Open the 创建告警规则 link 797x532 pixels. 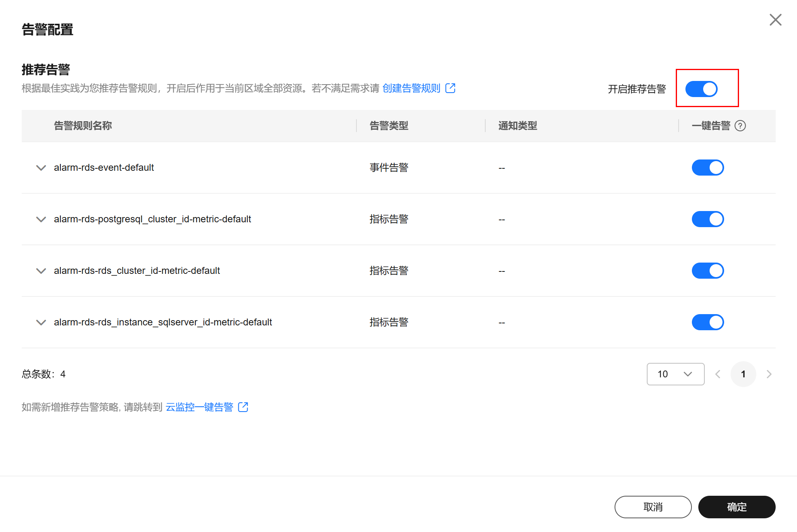[411, 88]
